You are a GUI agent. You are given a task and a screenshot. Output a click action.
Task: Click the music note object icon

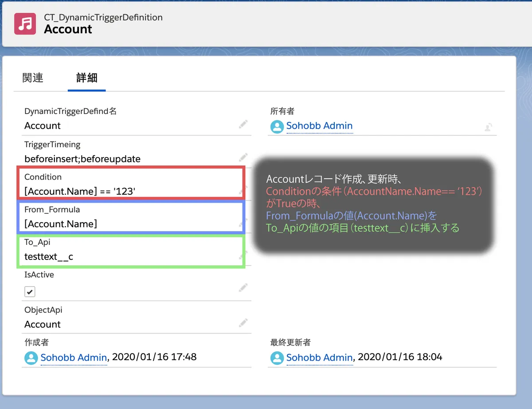(x=25, y=24)
